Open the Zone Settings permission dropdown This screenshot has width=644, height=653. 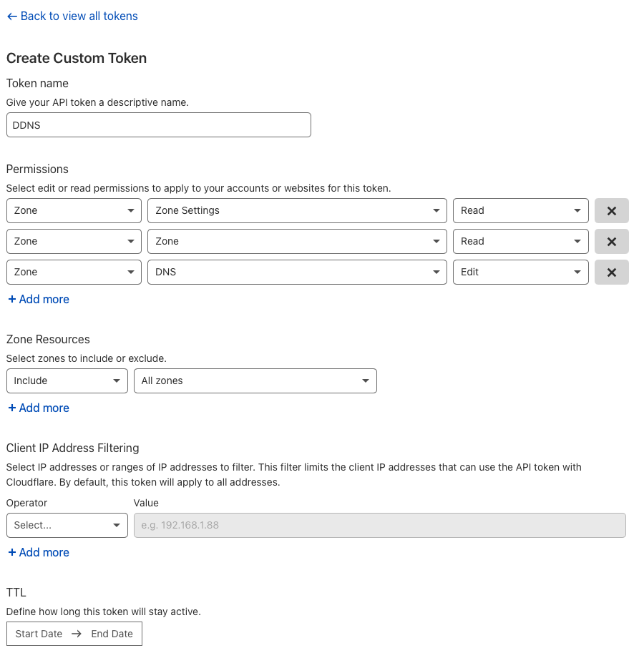296,211
